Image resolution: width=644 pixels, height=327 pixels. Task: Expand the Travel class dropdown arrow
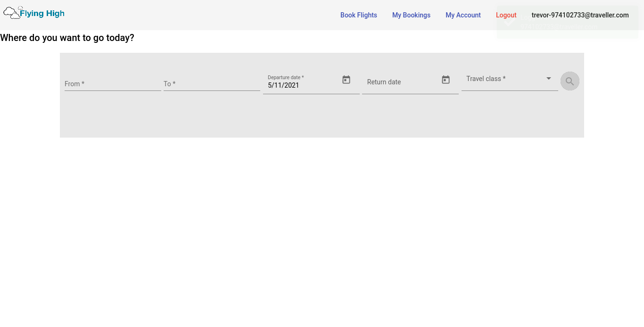point(548,79)
